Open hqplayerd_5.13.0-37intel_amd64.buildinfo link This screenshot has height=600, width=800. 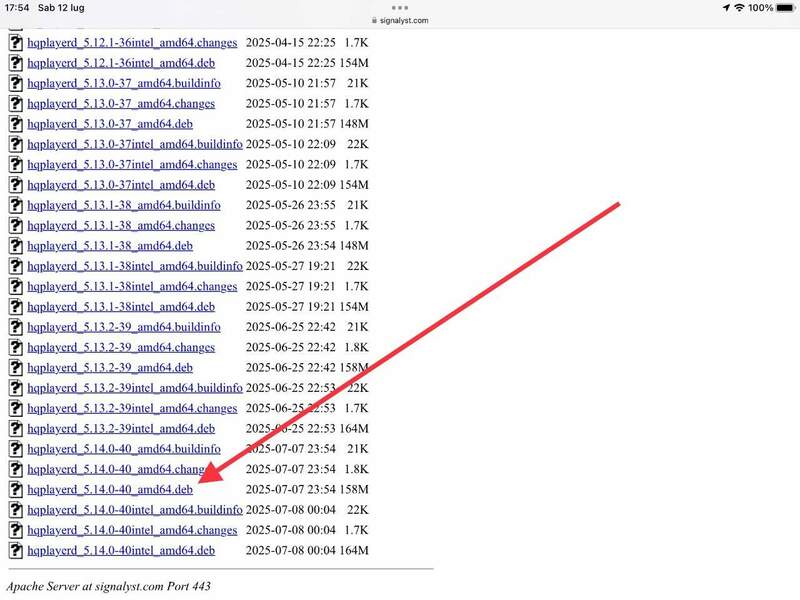134,144
